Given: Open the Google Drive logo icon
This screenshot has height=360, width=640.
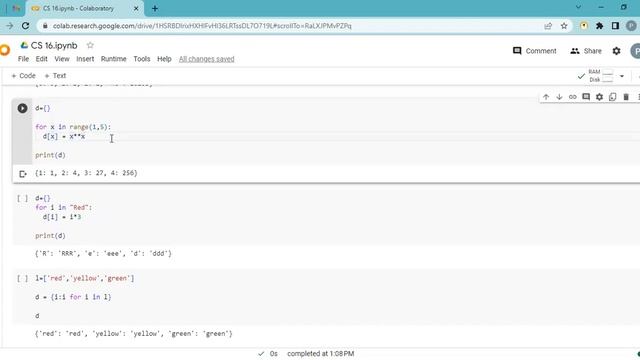Looking at the screenshot, I should [24, 45].
